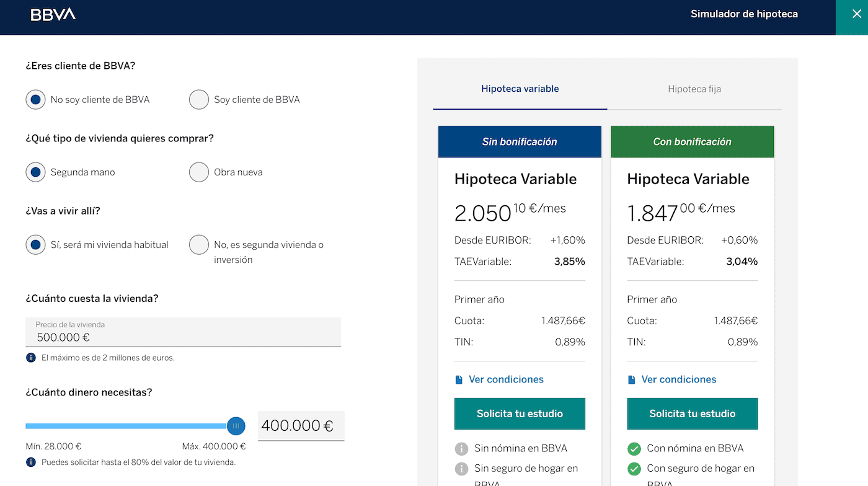Click info icon beside Sin seguro de hogar

pos(461,469)
